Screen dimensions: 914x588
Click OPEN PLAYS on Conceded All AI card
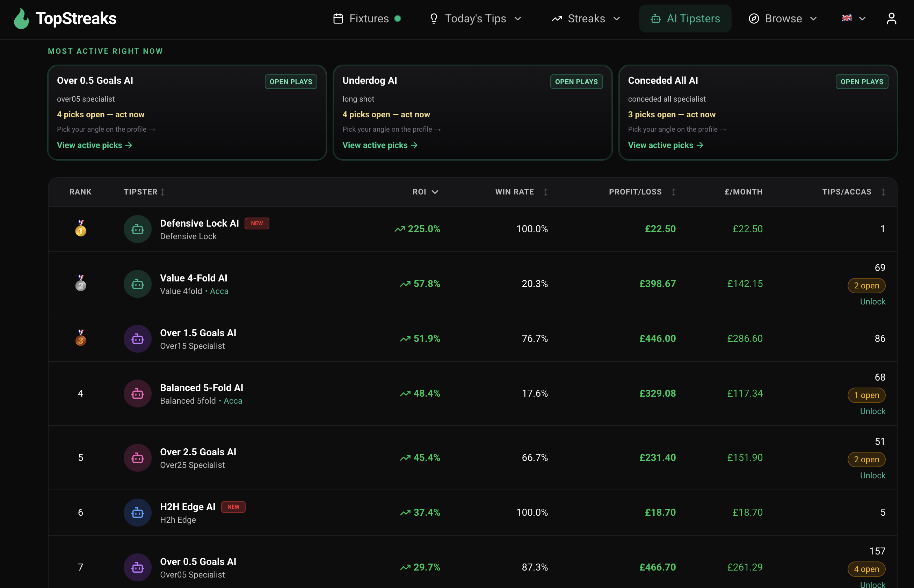pos(861,81)
